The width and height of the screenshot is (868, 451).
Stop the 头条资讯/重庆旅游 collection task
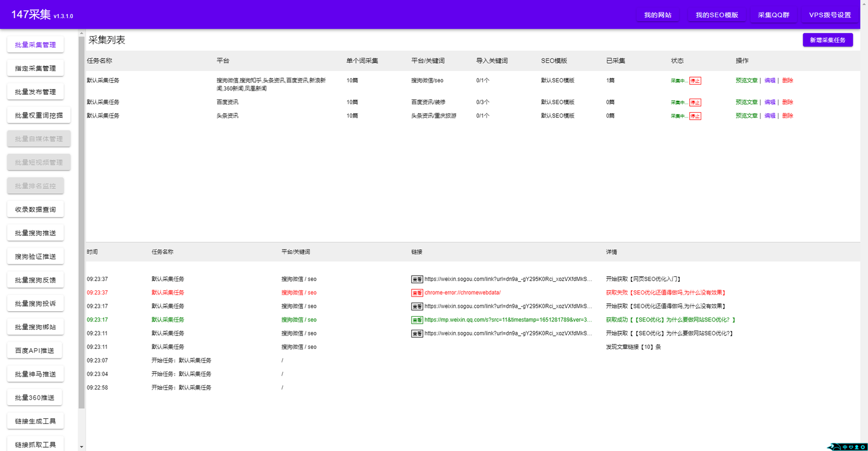pos(695,116)
